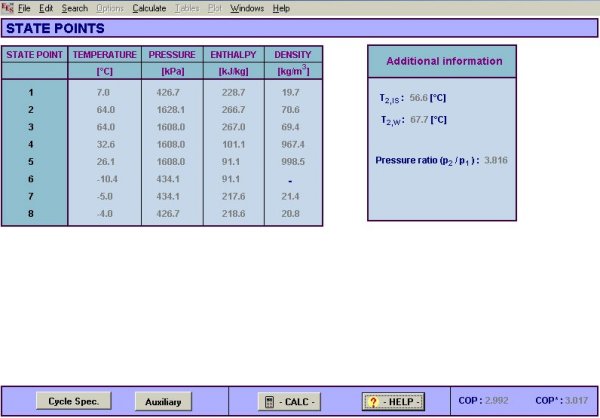Click the STATE POINTS title bar
Screen dimensions: 600x418
click(x=300, y=28)
